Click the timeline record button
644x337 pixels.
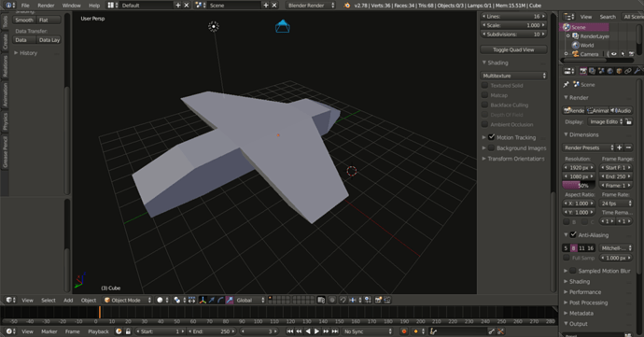[404, 331]
